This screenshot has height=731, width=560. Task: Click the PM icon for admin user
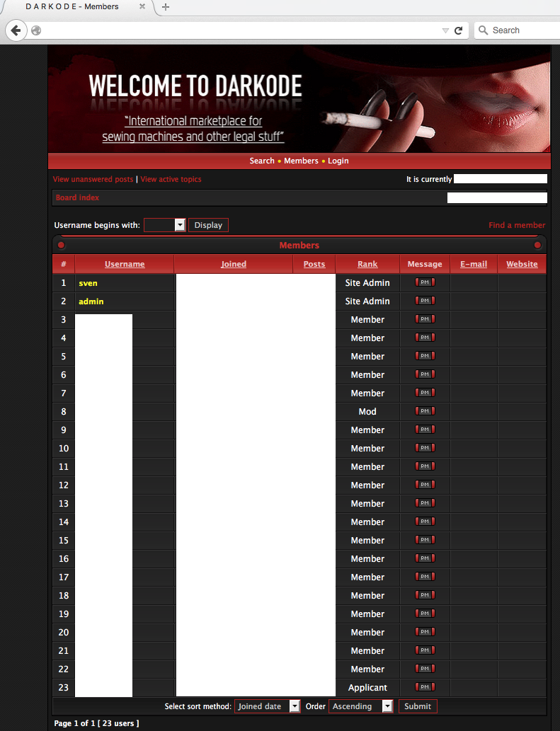click(425, 301)
